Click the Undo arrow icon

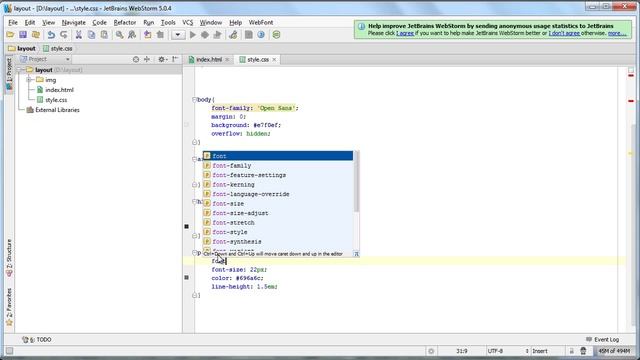coord(51,35)
